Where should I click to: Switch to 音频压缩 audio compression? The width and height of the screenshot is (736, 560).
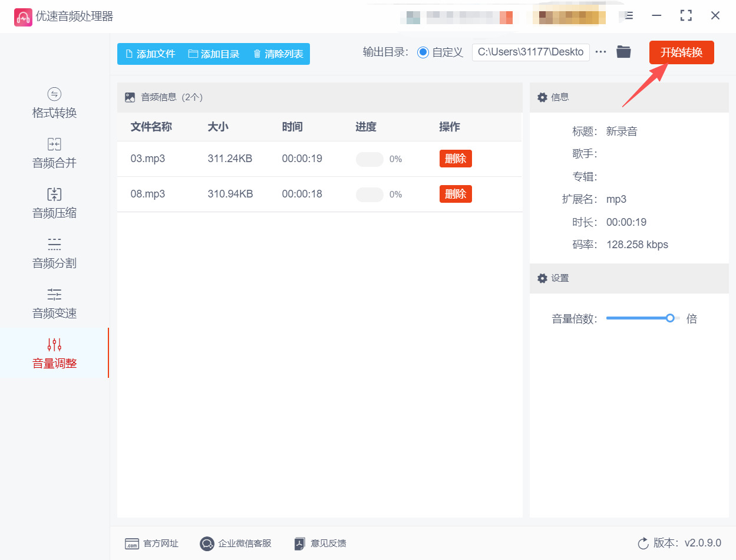click(x=54, y=203)
